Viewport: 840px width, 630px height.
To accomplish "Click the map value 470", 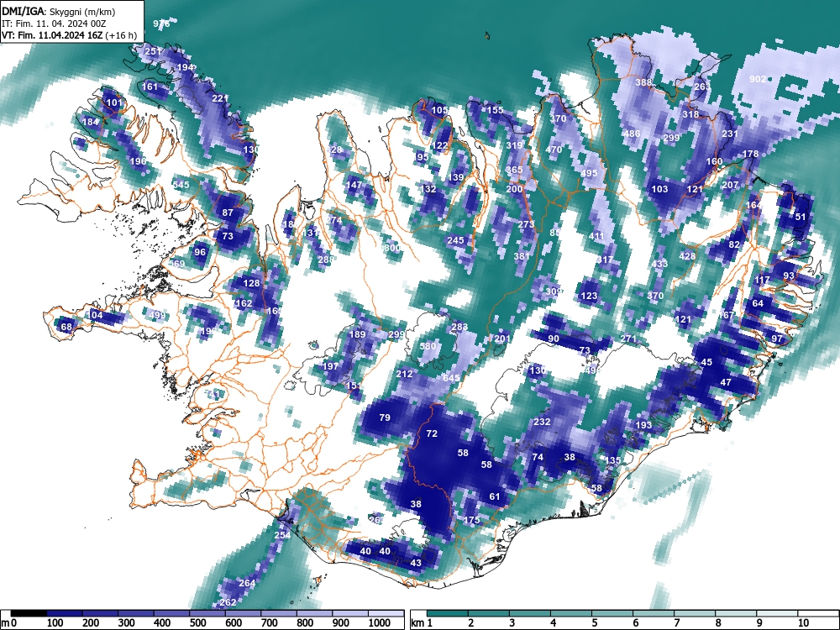I will (554, 150).
